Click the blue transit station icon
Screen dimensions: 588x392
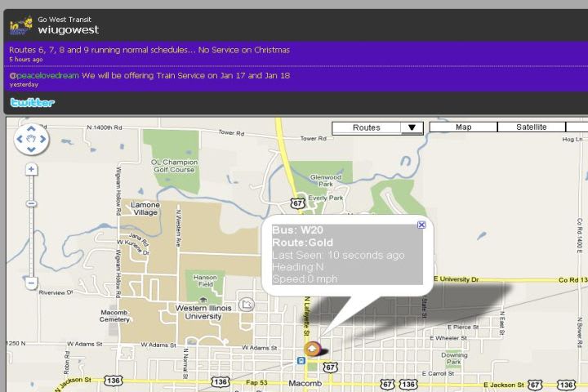click(301, 360)
